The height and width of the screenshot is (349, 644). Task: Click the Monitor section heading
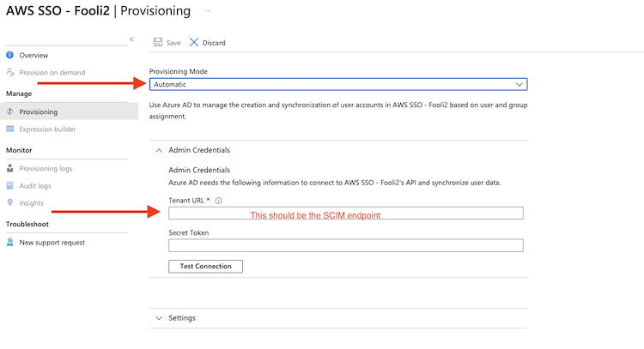pyautogui.click(x=19, y=150)
